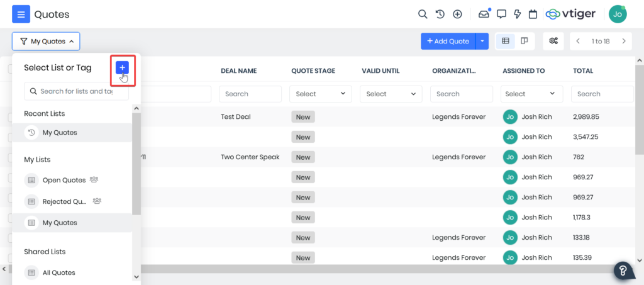
Task: Select All Quotes under Shared Lists
Action: coord(58,272)
